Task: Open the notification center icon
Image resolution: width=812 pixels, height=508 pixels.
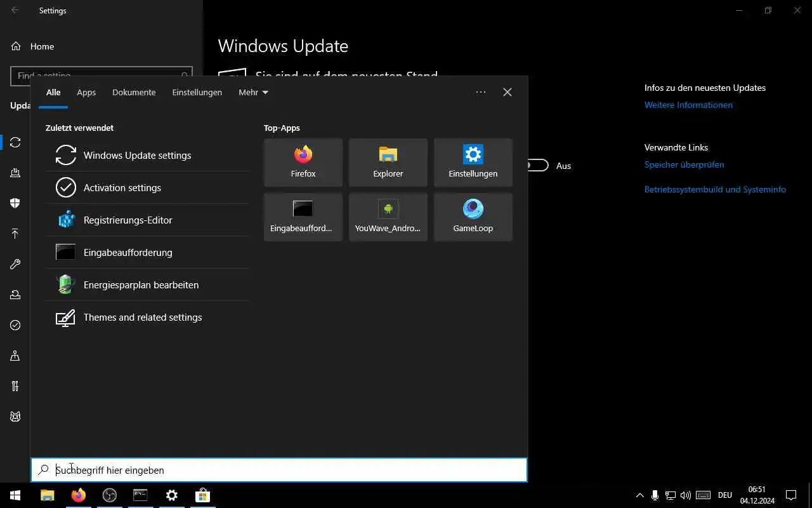Action: pos(791,495)
